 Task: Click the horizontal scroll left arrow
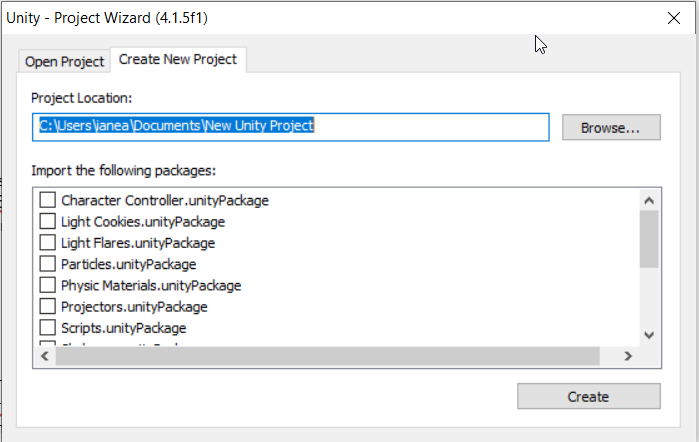(45, 356)
